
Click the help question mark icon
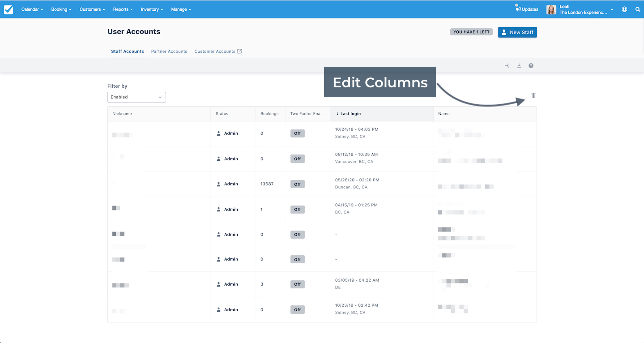[531, 65]
